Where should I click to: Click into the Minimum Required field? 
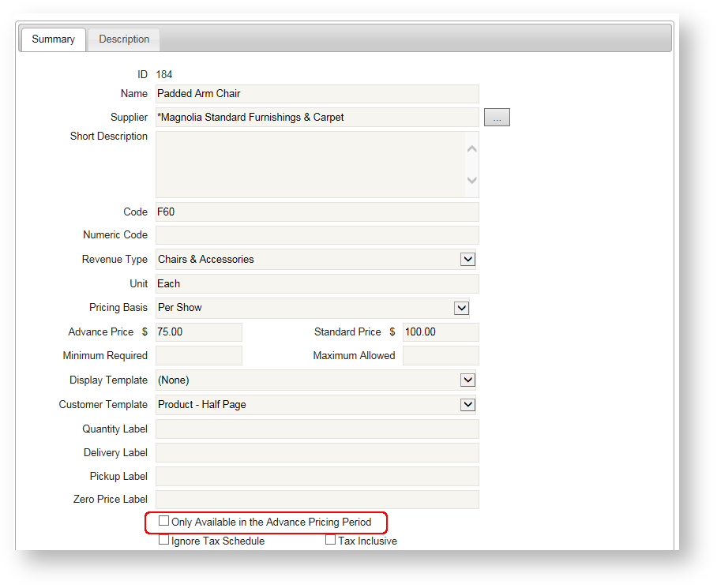198,355
